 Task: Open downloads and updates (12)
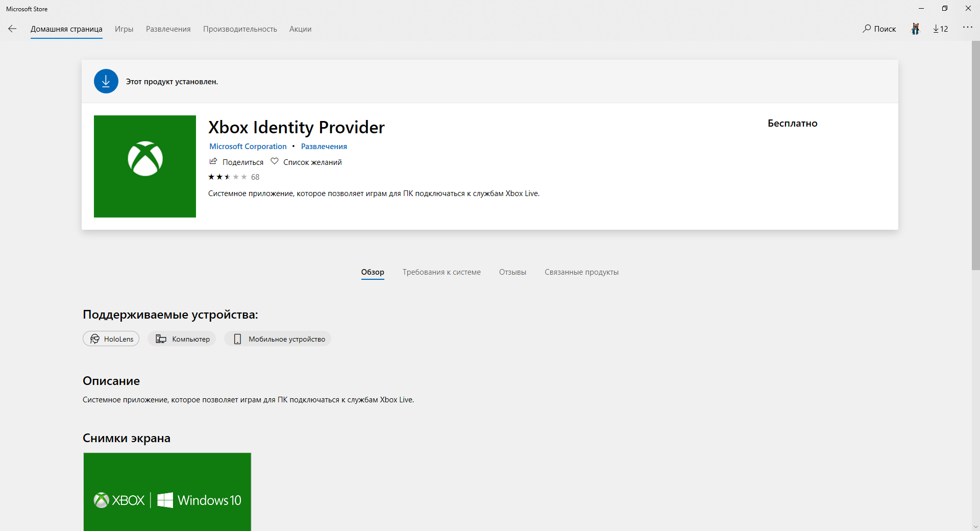941,29
